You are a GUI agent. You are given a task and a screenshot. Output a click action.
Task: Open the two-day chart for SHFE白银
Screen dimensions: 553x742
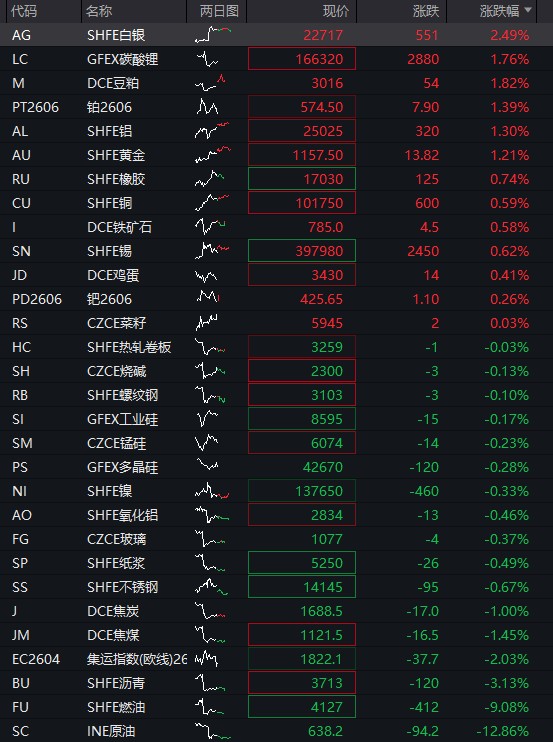[x=213, y=35]
